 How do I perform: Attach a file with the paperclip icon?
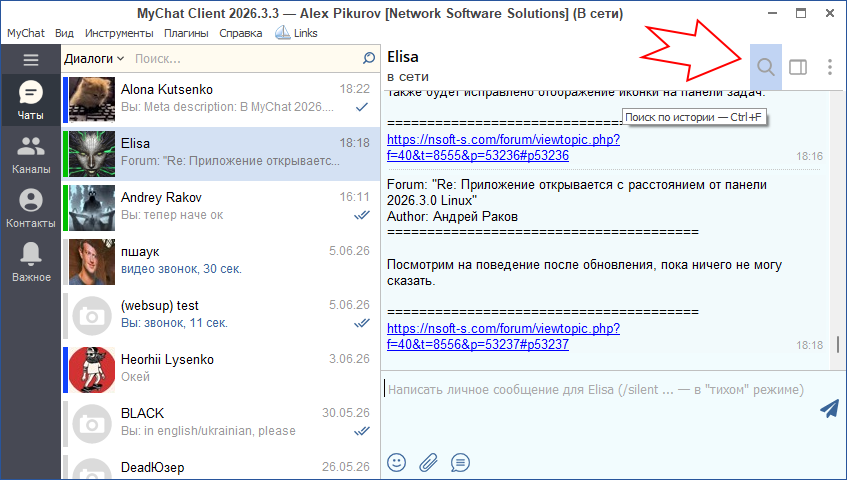point(428,462)
